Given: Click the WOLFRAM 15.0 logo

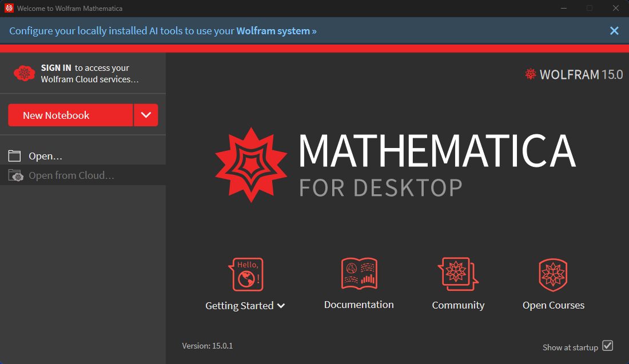Looking at the screenshot, I should tap(574, 74).
